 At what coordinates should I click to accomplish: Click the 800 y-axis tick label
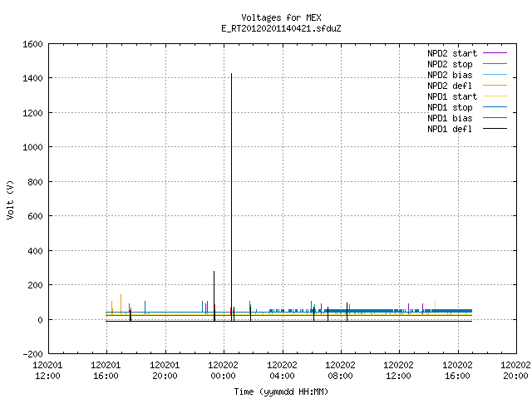(x=35, y=182)
